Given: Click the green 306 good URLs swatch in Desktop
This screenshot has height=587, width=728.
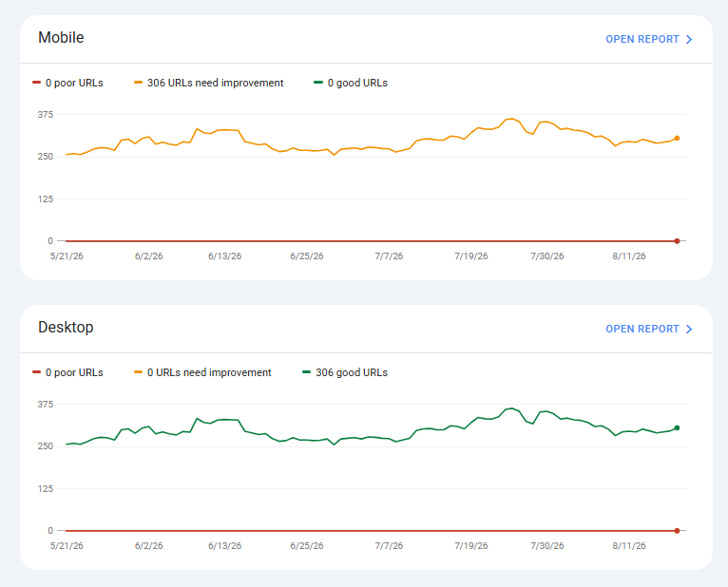Looking at the screenshot, I should (306, 372).
